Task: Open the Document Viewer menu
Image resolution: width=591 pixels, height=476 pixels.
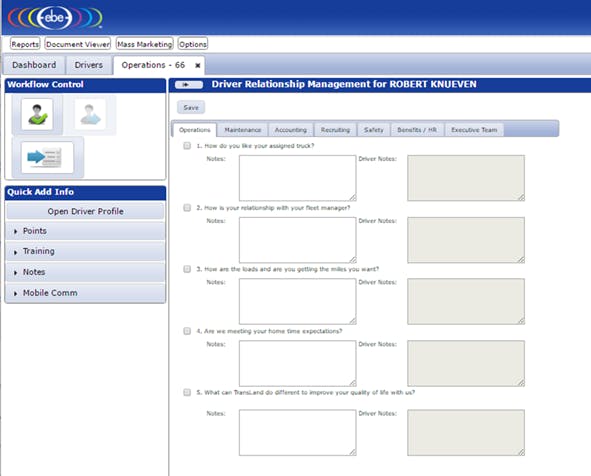Action: [x=78, y=44]
